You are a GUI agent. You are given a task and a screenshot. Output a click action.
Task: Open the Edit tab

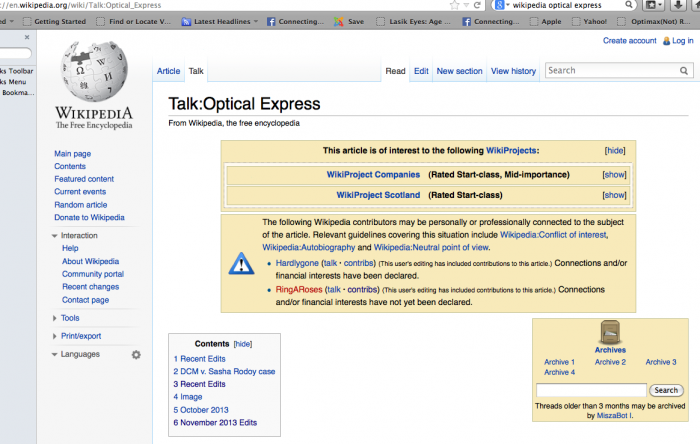(421, 71)
